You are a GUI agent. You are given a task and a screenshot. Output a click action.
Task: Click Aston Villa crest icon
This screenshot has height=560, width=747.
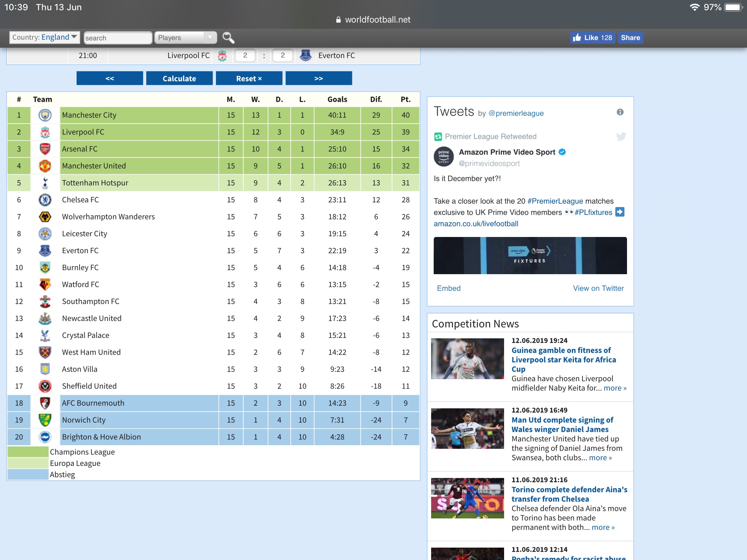[x=45, y=369]
